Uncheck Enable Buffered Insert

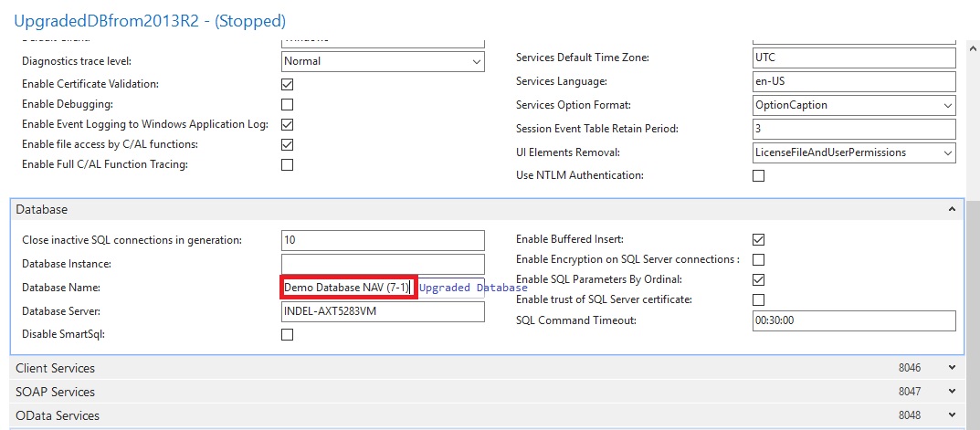758,239
